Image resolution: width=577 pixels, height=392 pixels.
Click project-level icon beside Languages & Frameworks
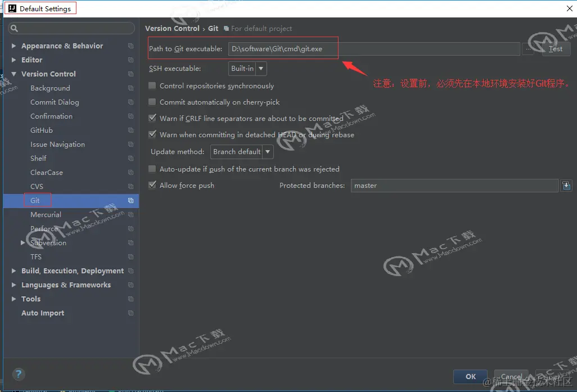[x=130, y=285]
